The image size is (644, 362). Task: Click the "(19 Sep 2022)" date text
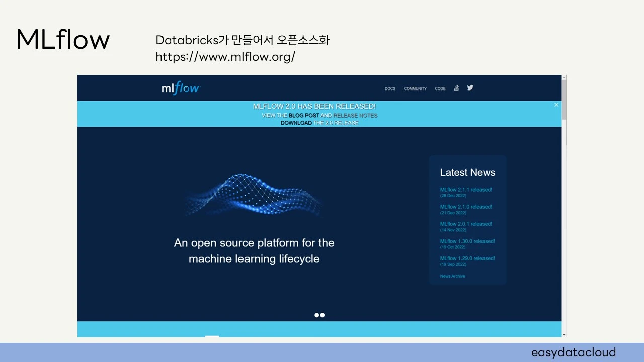[453, 264]
